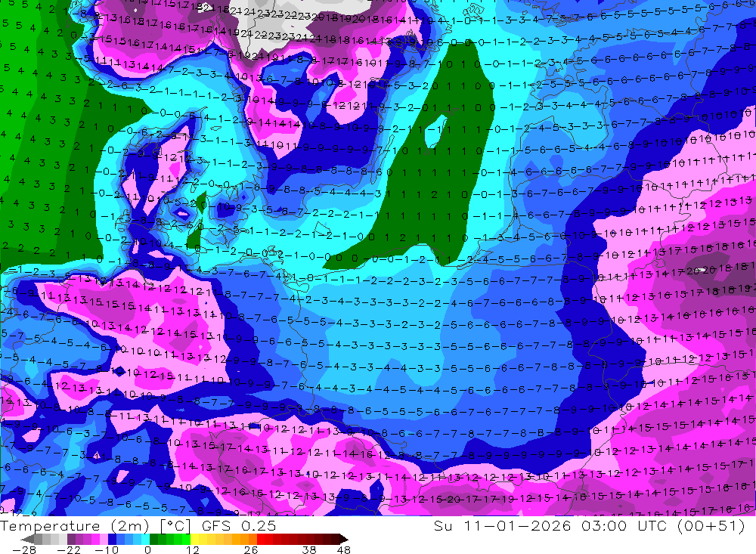Click the date 'Su 11-01-2026'
The image size is (756, 554).
502,526
